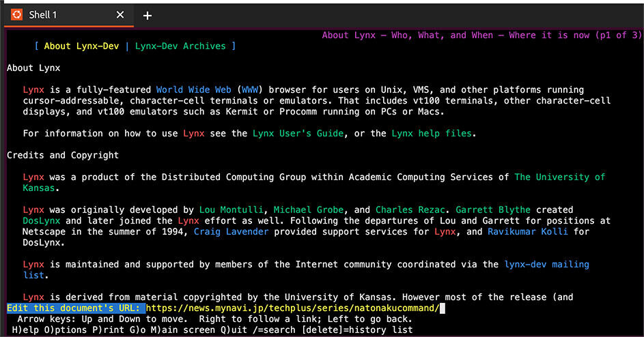This screenshot has width=644, height=337.
Task: Click the 'About Lynx' heading text
Action: pos(33,68)
